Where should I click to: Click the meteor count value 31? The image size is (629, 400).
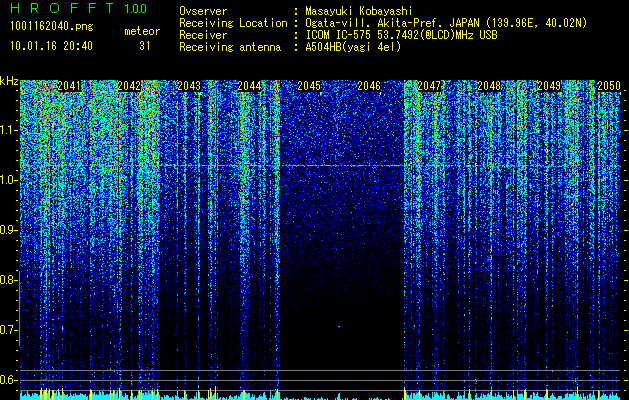tap(145, 46)
